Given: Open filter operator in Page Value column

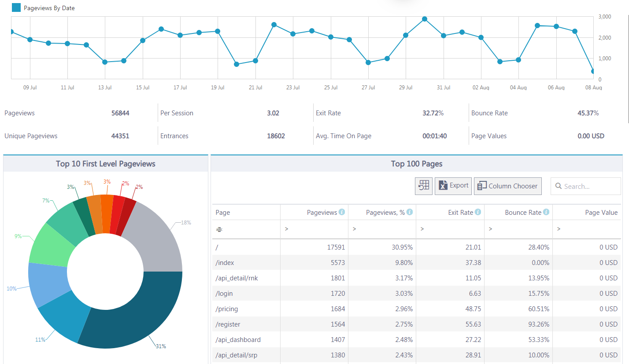Looking at the screenshot, I should coord(559,229).
